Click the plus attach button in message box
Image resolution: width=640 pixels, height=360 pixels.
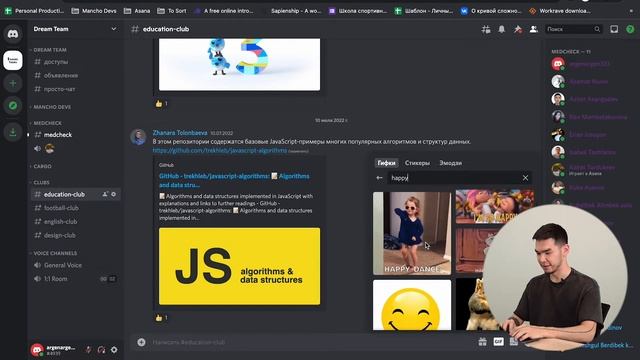pos(141,342)
